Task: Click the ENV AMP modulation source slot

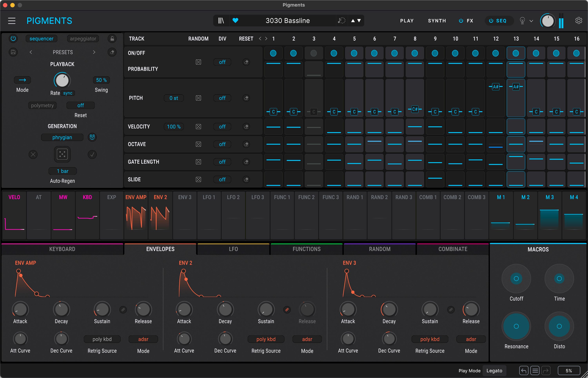Action: click(136, 215)
